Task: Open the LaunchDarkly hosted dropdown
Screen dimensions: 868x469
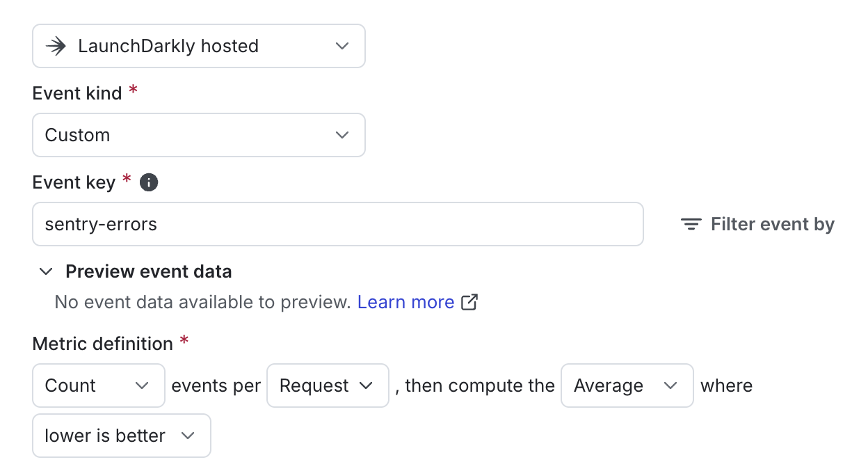Action: (x=199, y=46)
